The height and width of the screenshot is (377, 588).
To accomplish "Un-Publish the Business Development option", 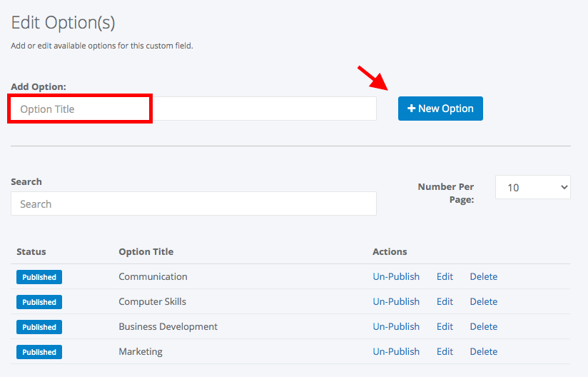I will [x=396, y=327].
